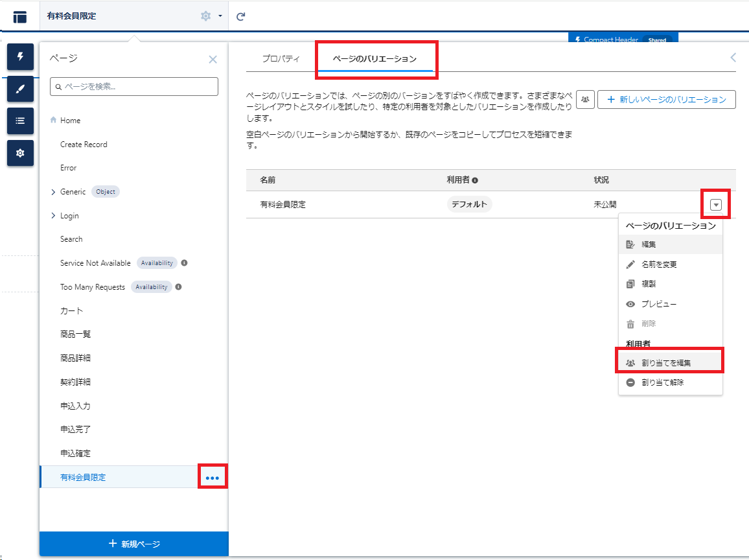
Task: Open the Settings gear sidebar panel
Action: coord(20,153)
